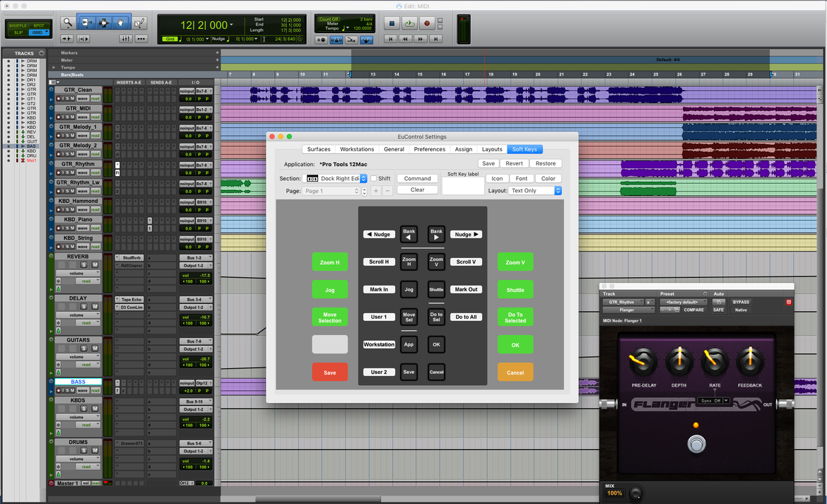
Task: Click Go to End transport button
Action: pyautogui.click(x=435, y=38)
